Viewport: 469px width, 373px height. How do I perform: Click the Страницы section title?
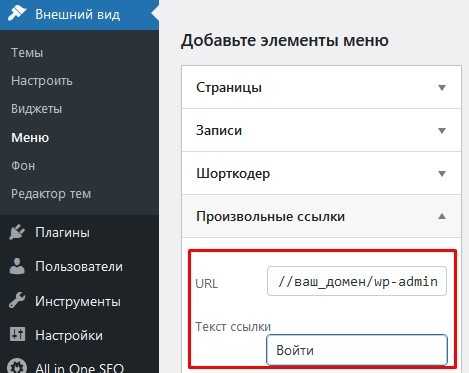pos(229,87)
